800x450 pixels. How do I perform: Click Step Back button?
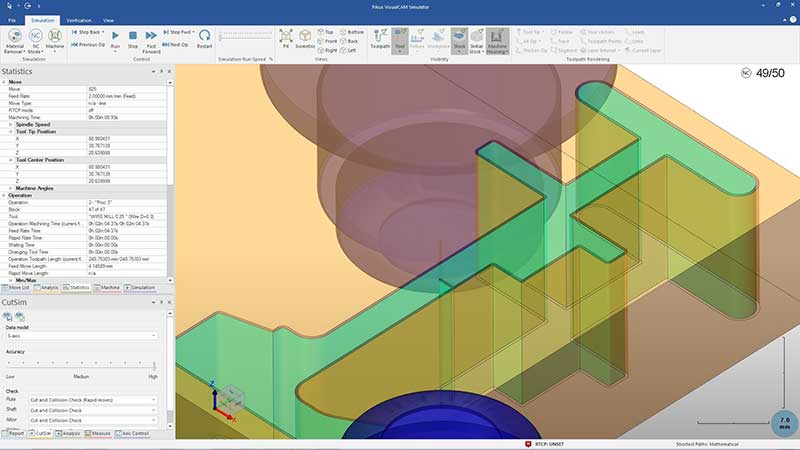[x=87, y=32]
